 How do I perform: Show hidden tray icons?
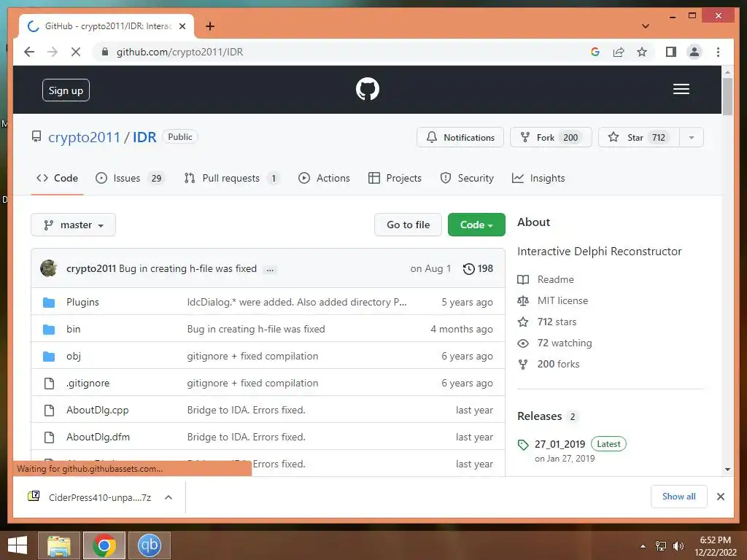tap(643, 546)
